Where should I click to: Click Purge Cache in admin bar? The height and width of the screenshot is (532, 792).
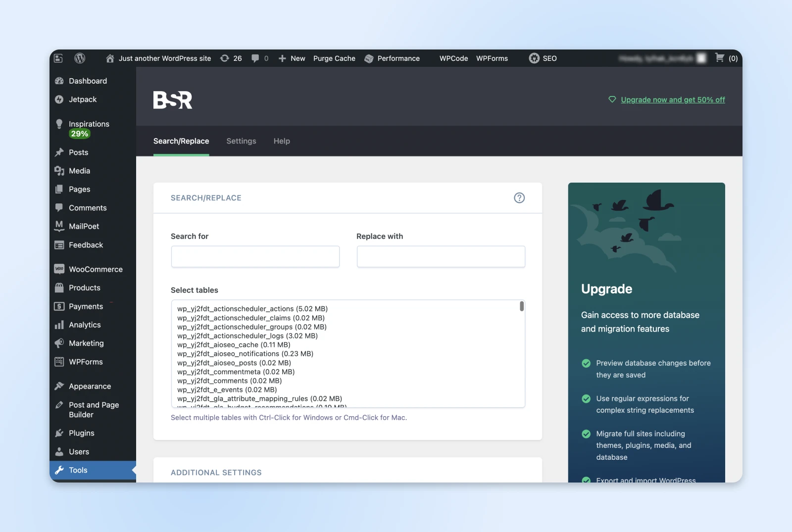coord(334,58)
